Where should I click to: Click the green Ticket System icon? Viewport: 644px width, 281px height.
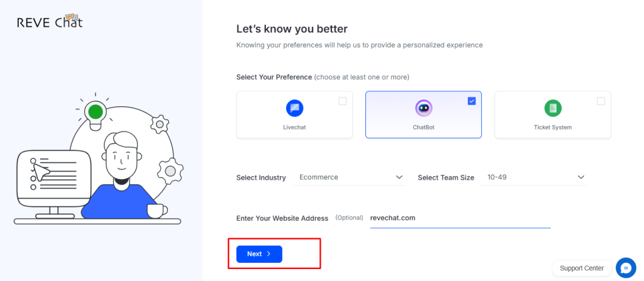pyautogui.click(x=553, y=109)
